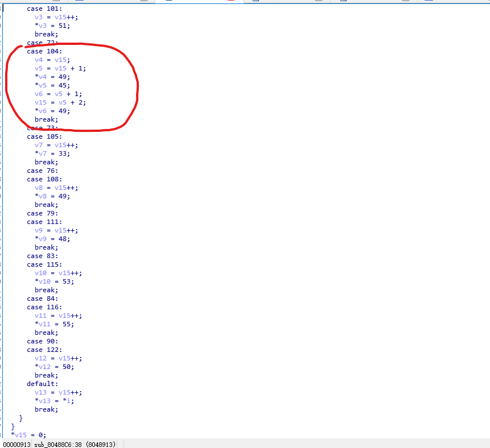The height and width of the screenshot is (448, 490).
Task: Click the break under '*v13 = *i;'
Action: [x=46, y=409]
